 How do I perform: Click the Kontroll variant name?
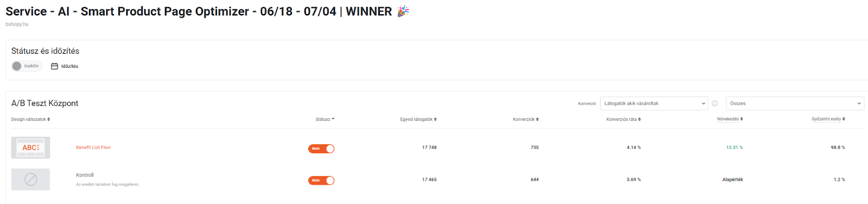click(85, 175)
